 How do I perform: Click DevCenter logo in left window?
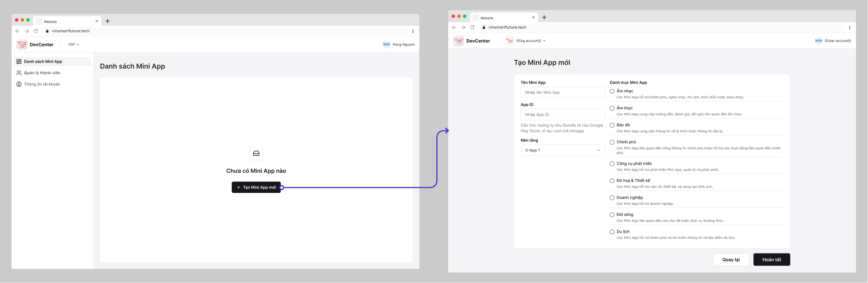click(x=22, y=44)
